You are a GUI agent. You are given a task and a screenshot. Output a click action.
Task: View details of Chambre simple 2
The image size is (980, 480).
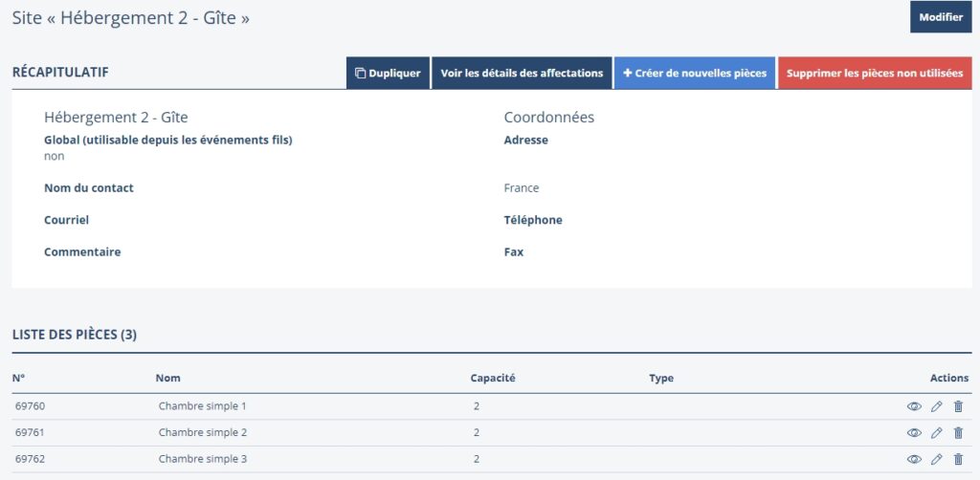pyautogui.click(x=914, y=433)
